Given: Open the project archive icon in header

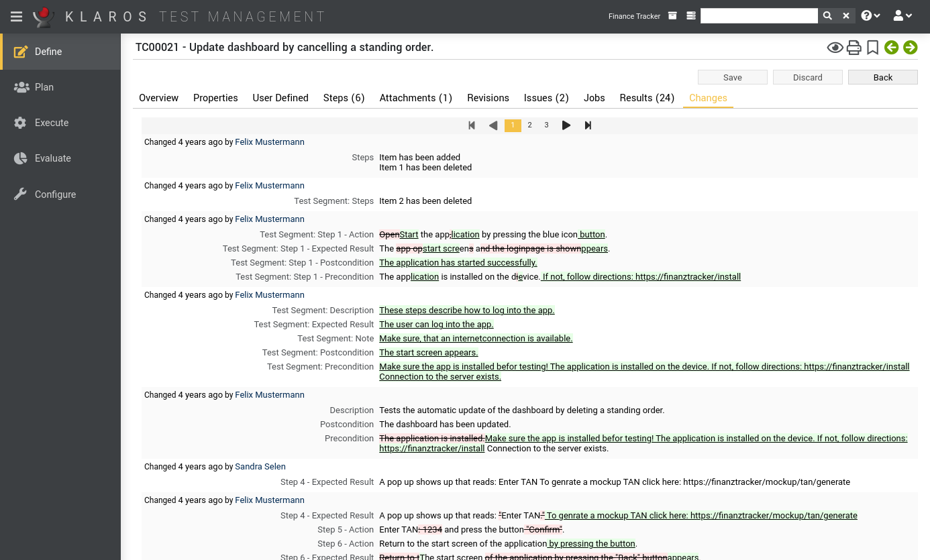Looking at the screenshot, I should coord(672,16).
